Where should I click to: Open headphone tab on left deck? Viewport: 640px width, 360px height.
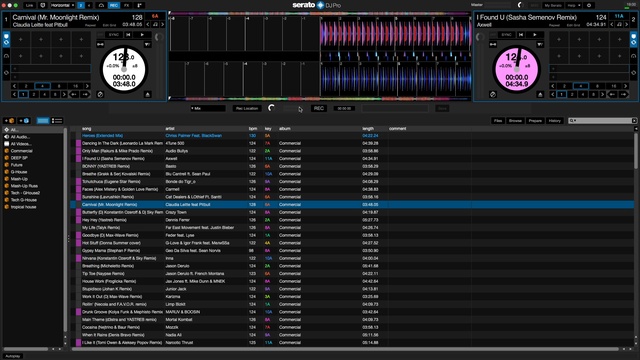[6, 56]
